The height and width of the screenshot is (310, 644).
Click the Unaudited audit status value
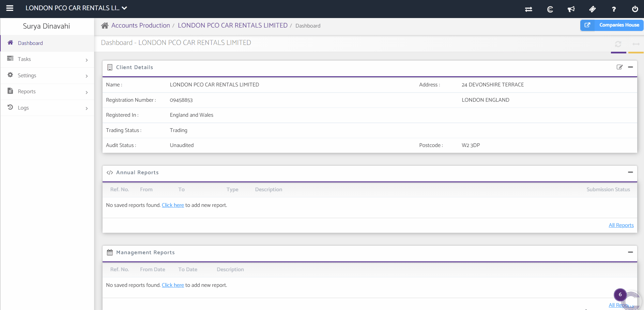coord(182,145)
